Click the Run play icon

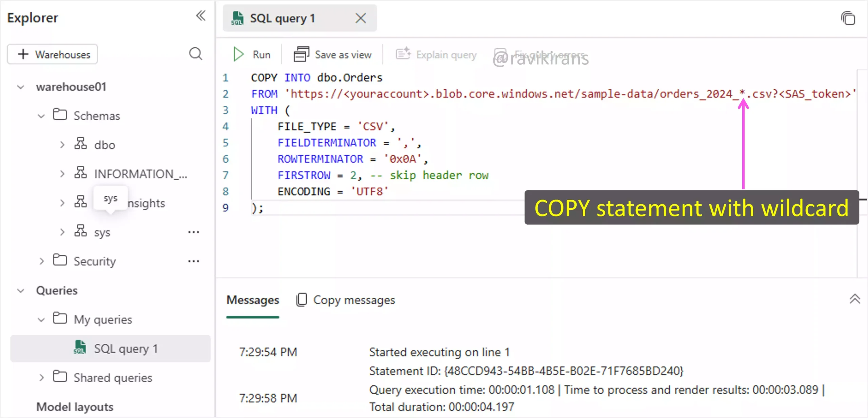[x=238, y=55]
